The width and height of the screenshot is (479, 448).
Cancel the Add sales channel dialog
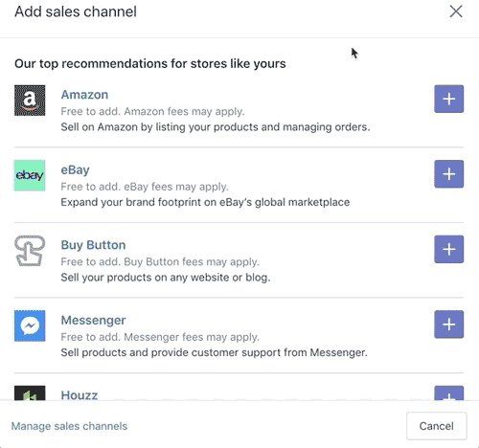pyautogui.click(x=437, y=426)
